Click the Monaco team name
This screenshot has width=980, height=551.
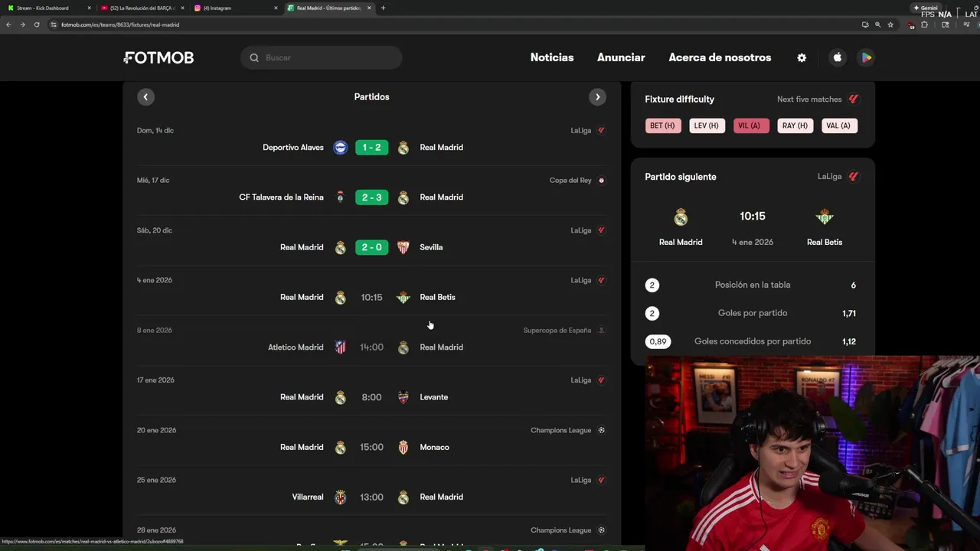[x=434, y=447]
